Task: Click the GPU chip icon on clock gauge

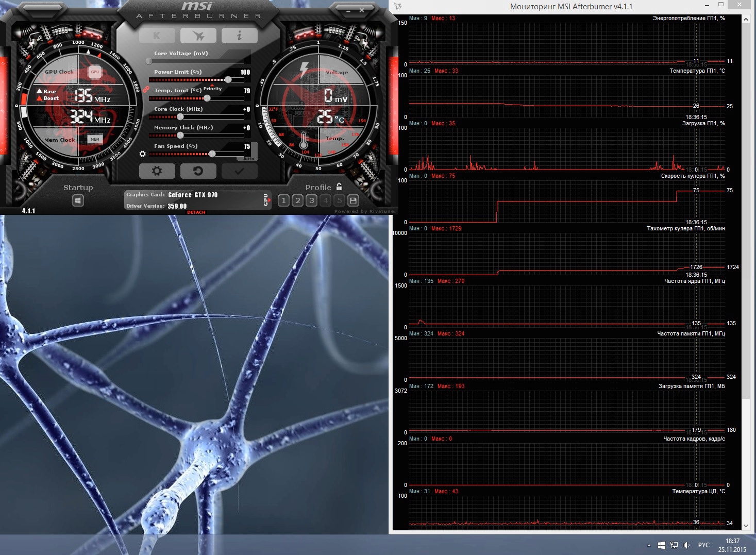Action: [95, 72]
